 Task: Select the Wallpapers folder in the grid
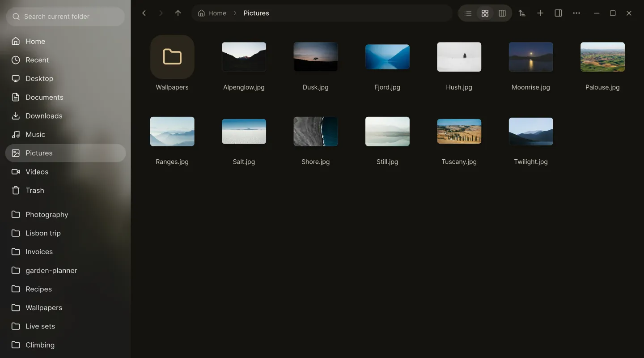pyautogui.click(x=172, y=64)
